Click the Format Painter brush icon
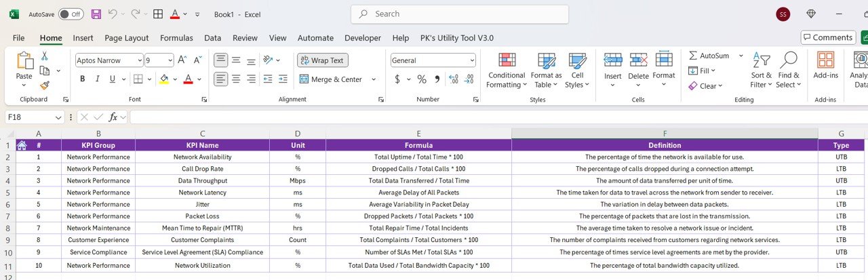The height and width of the screenshot is (280, 868). pos(45,85)
